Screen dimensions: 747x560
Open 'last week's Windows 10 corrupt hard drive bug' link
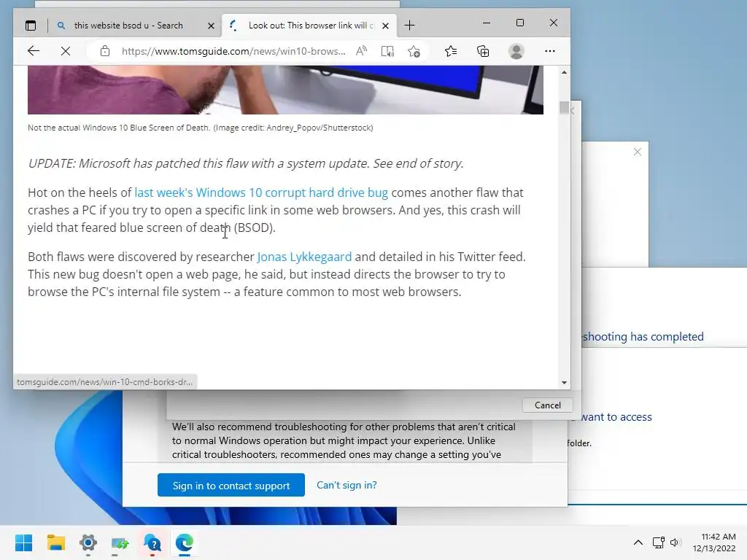click(261, 192)
